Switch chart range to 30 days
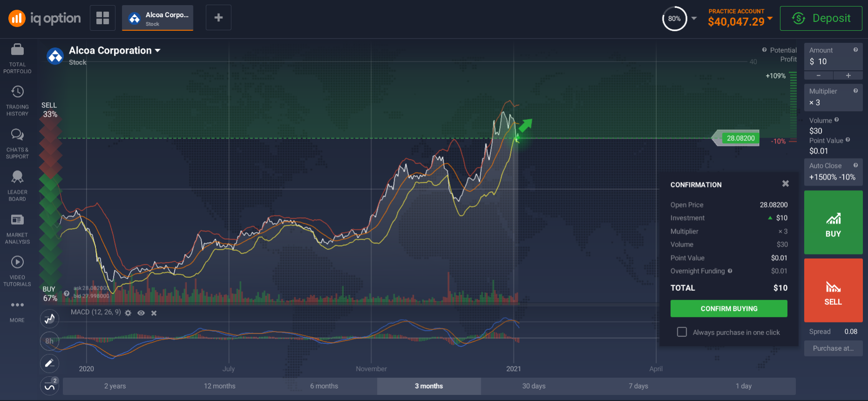This screenshot has height=401, width=868. 534,386
